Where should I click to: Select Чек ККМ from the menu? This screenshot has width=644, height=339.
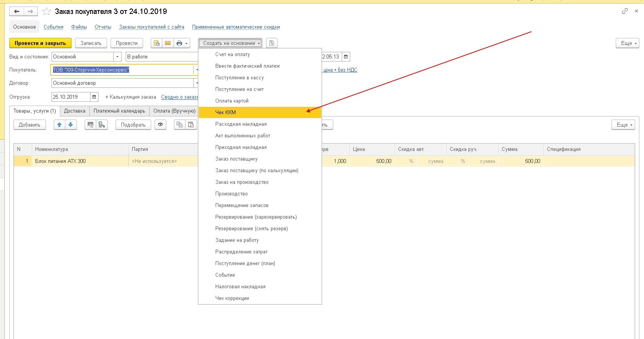point(225,112)
